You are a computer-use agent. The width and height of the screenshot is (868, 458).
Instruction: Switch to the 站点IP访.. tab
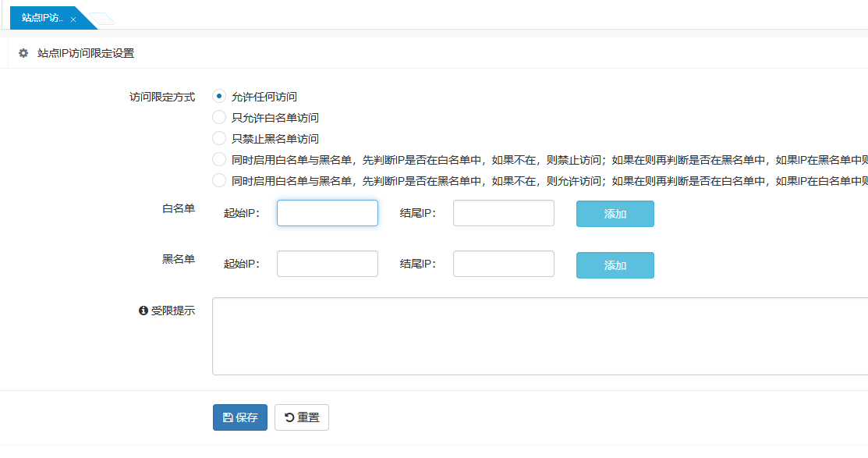coord(43,18)
